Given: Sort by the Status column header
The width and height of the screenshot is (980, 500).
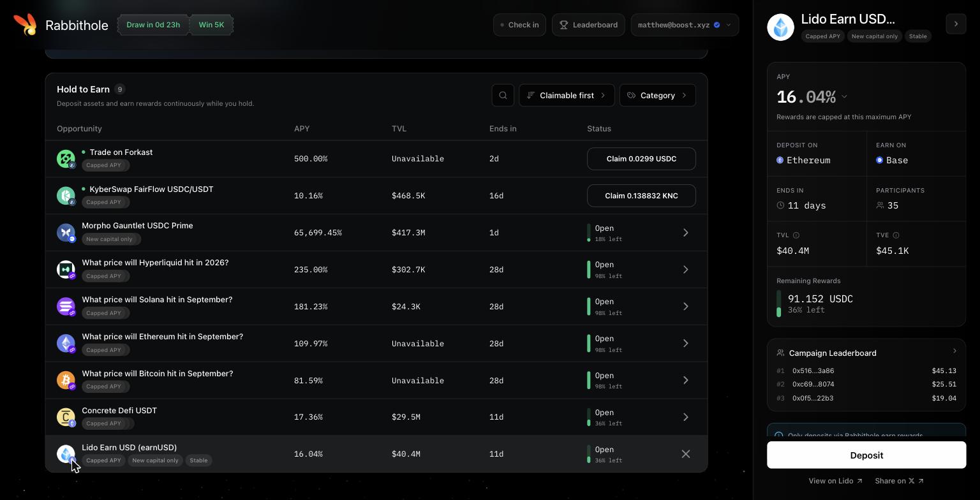Looking at the screenshot, I should (599, 129).
